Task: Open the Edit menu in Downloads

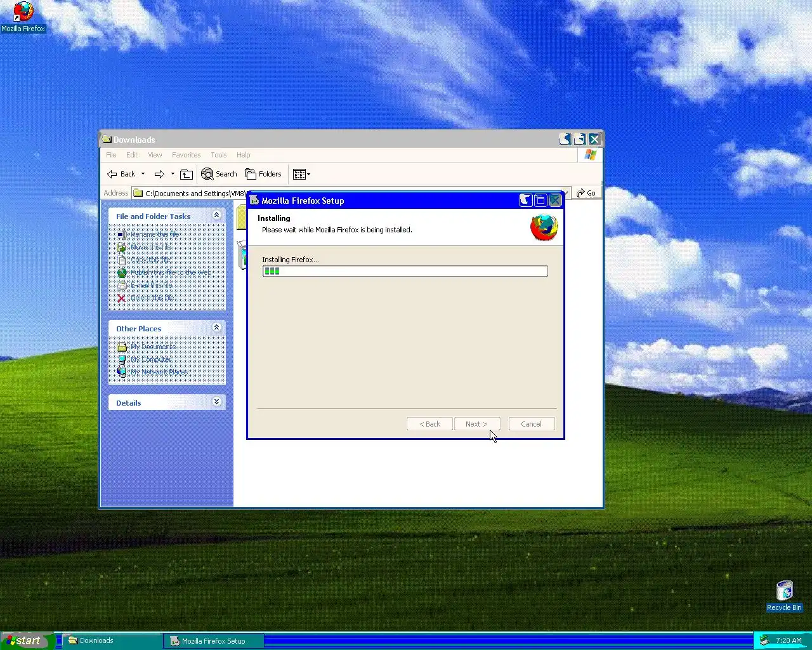Action: click(x=132, y=155)
